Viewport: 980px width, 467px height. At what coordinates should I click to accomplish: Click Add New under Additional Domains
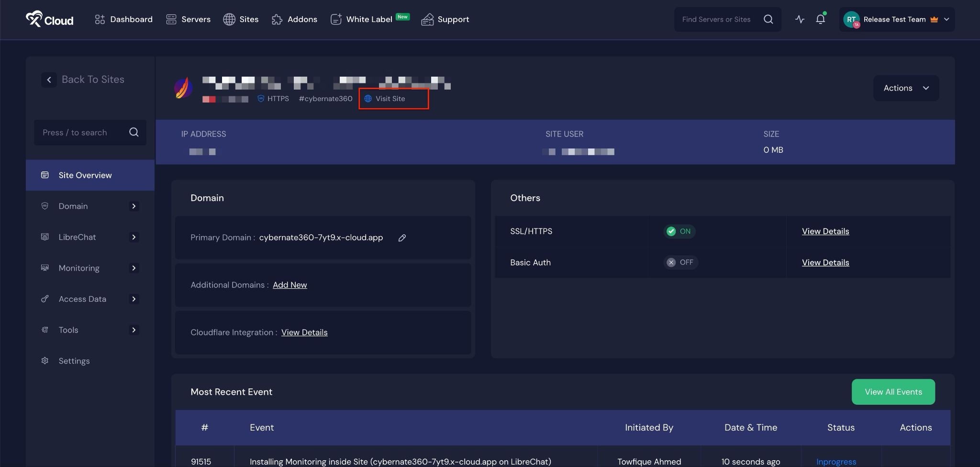(290, 285)
